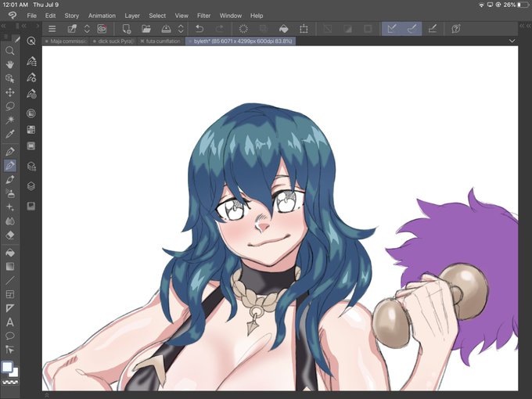Open the hamburger command bar menu
Screen dimensions: 532x399
point(52,29)
